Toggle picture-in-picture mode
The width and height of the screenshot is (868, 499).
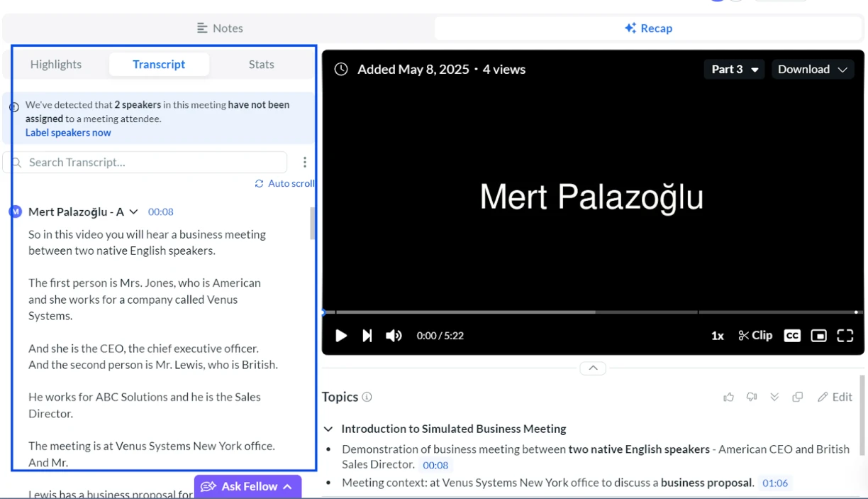tap(818, 336)
